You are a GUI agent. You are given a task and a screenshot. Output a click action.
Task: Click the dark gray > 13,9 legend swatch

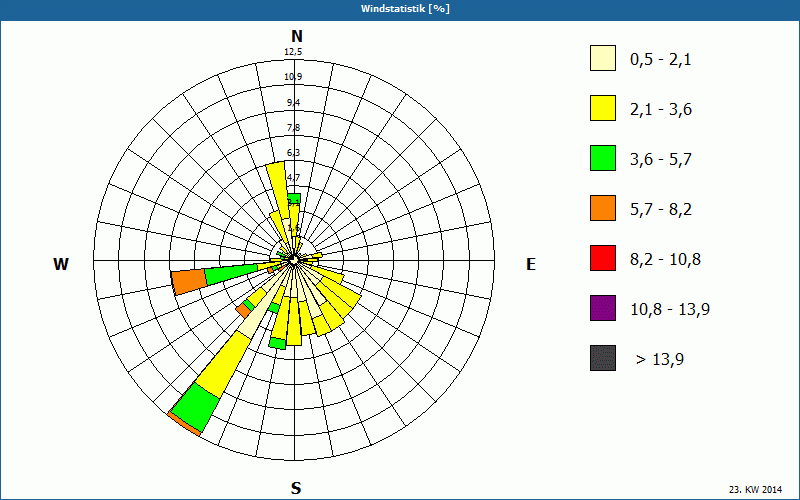click(603, 358)
